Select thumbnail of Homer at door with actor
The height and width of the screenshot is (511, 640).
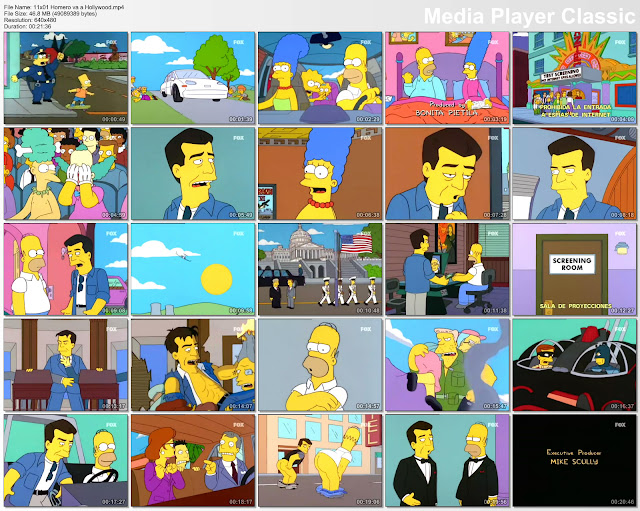point(66,269)
